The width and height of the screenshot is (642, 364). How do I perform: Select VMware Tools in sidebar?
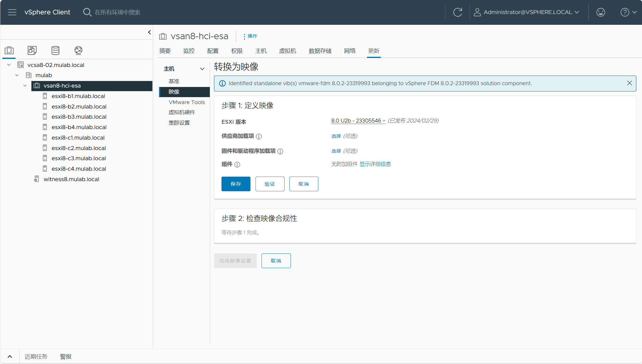click(x=187, y=102)
